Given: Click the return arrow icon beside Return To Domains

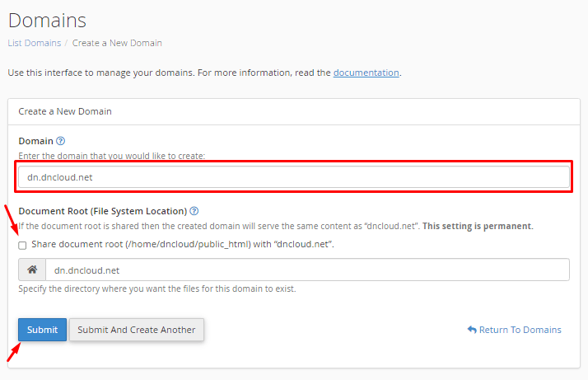Looking at the screenshot, I should point(472,330).
